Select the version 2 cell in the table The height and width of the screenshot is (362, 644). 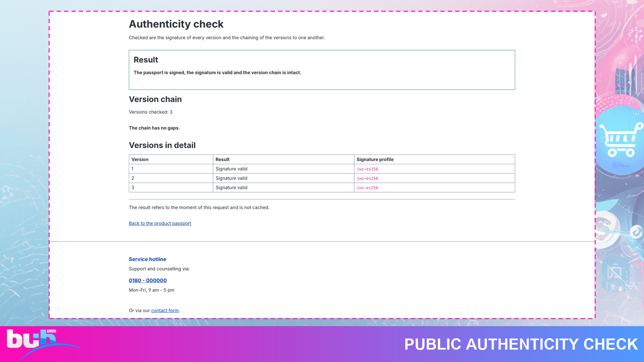(x=171, y=178)
